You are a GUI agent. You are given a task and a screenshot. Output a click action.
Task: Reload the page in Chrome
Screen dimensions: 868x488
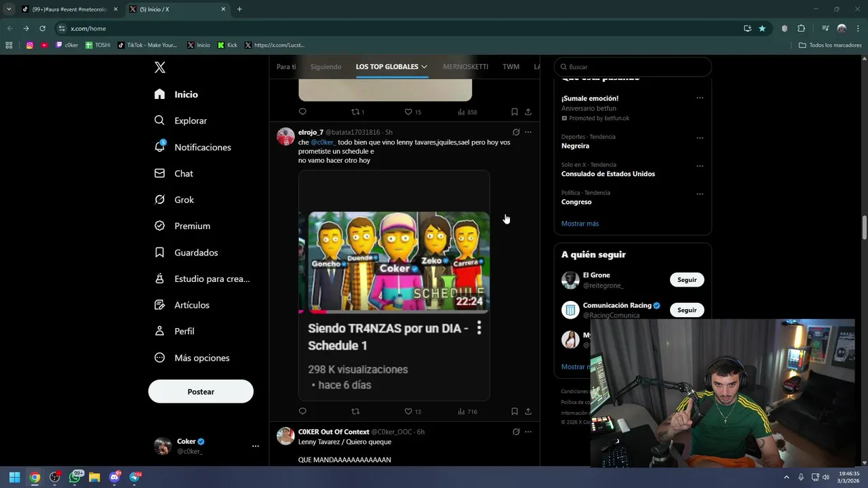pos(42,28)
